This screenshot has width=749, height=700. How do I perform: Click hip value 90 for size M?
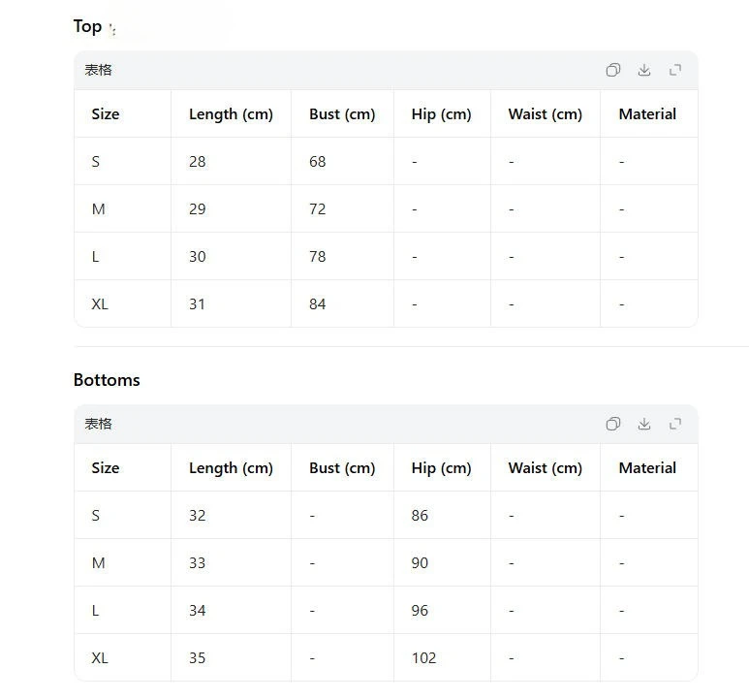pyautogui.click(x=420, y=563)
